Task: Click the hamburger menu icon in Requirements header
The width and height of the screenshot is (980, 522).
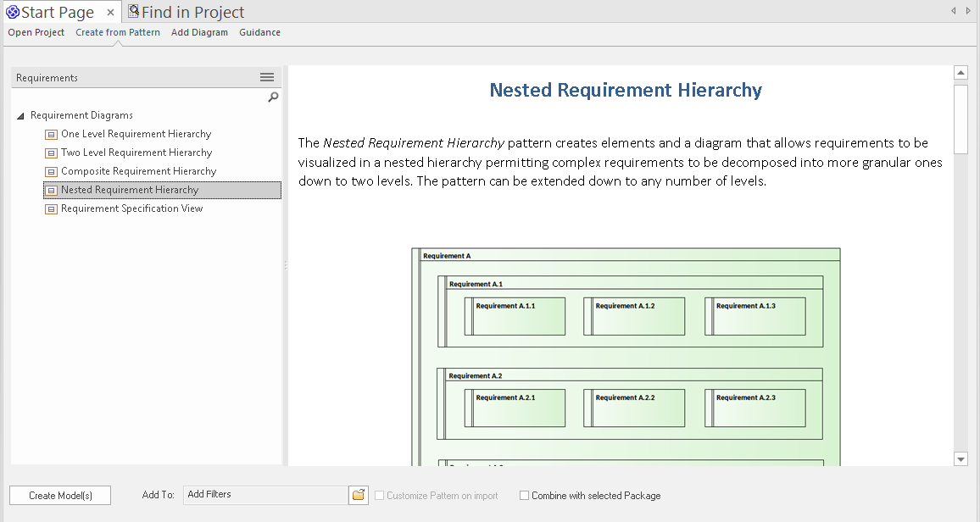Action: click(x=266, y=77)
